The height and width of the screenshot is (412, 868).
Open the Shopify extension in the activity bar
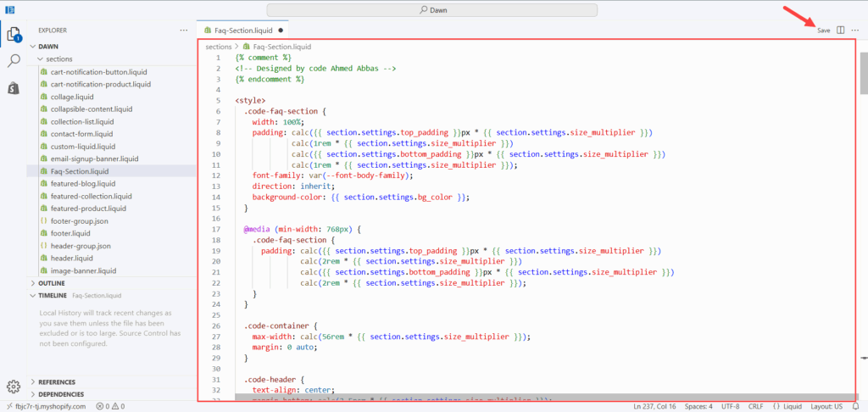(x=14, y=87)
